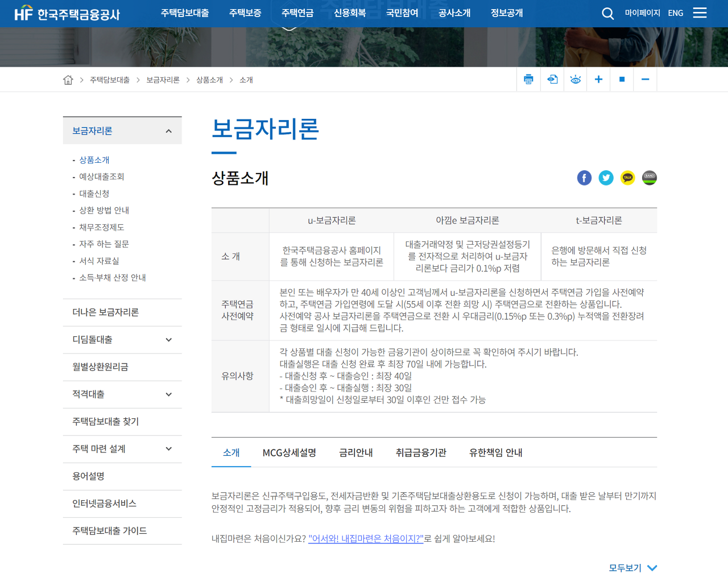Open the 국민참여 top menu
This screenshot has width=728, height=577.
(x=402, y=13)
